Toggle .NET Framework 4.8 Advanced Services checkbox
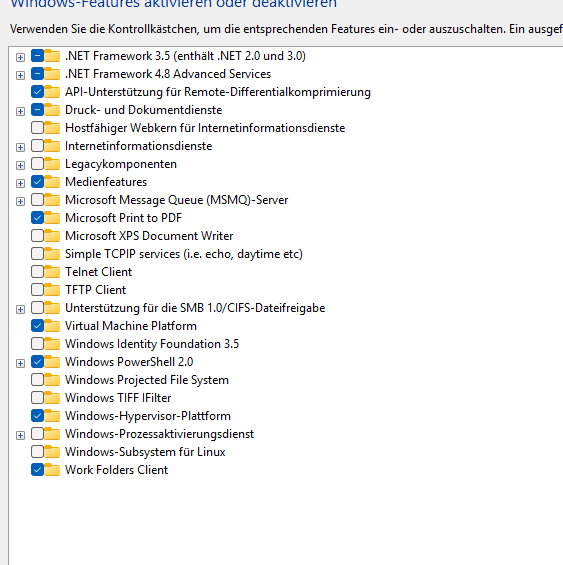 [37, 74]
